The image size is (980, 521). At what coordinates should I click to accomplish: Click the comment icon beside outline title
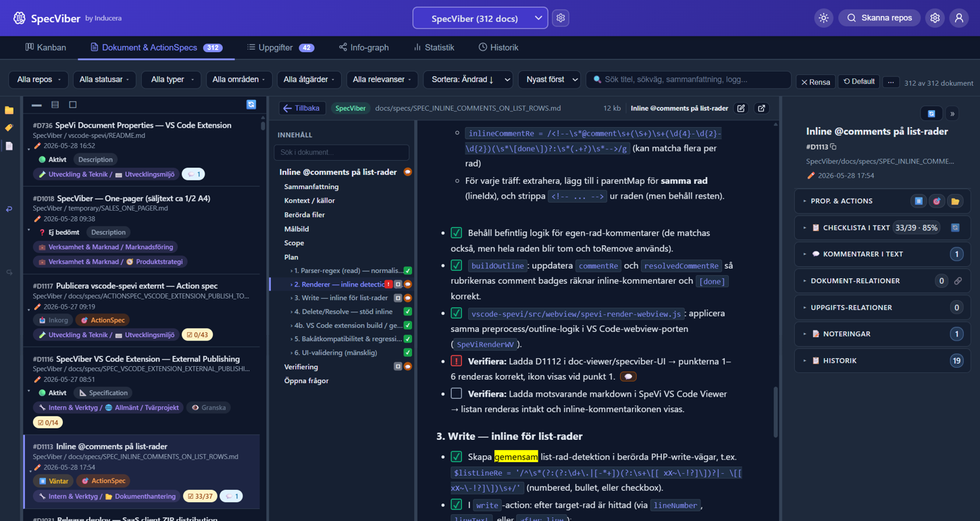(x=407, y=172)
